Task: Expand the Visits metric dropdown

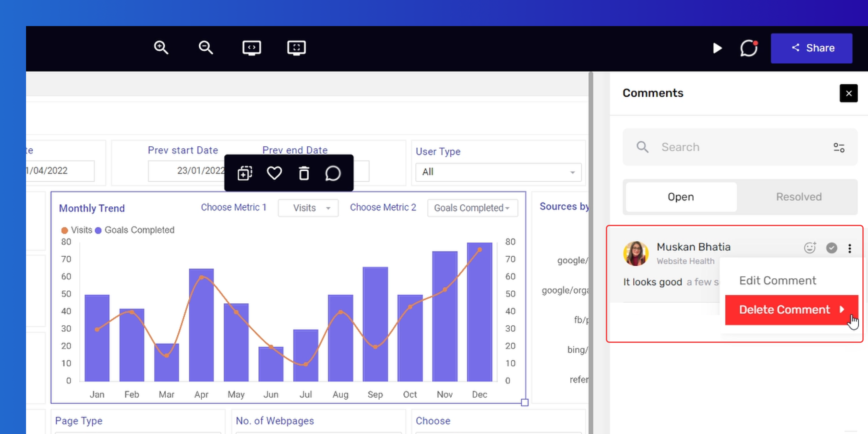Action: point(308,208)
